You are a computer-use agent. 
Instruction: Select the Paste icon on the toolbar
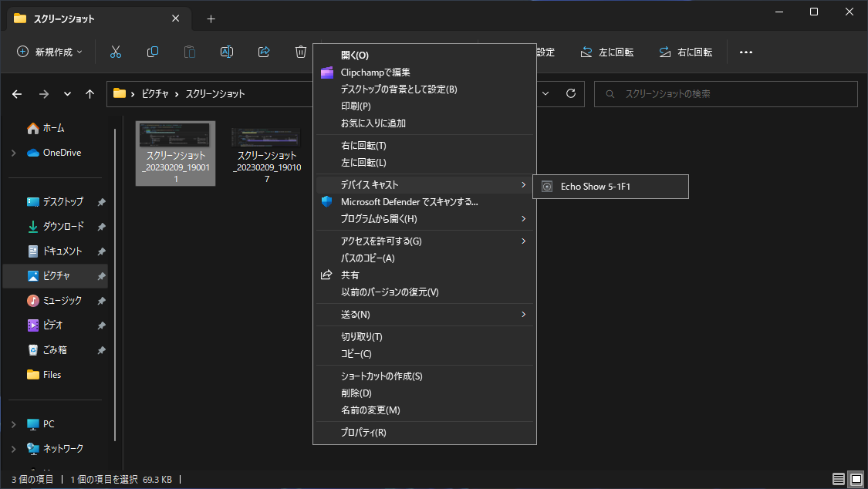(189, 52)
